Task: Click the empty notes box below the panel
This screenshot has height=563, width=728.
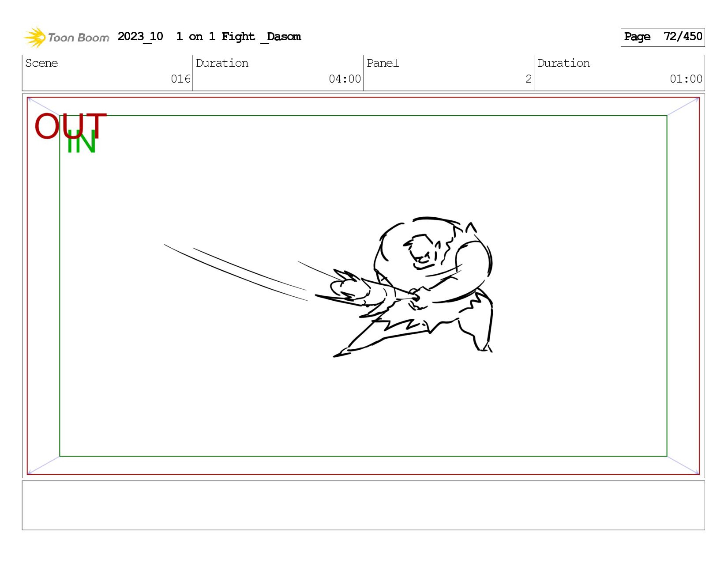Action: (x=363, y=505)
